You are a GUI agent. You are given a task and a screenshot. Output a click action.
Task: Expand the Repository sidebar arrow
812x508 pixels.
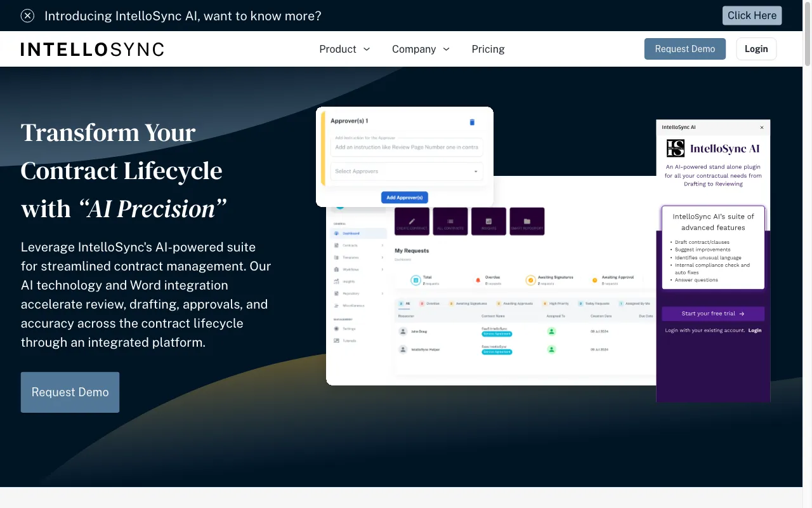382,293
